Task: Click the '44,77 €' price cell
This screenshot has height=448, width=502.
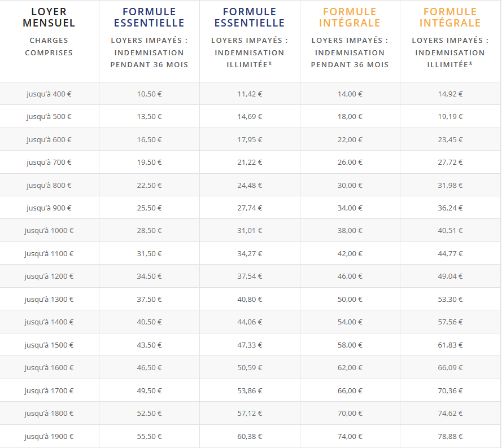Action: point(450,254)
